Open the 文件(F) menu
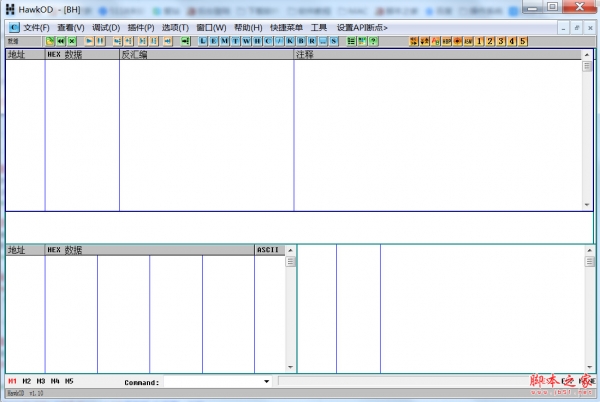The height and width of the screenshot is (402, 600). (36, 27)
